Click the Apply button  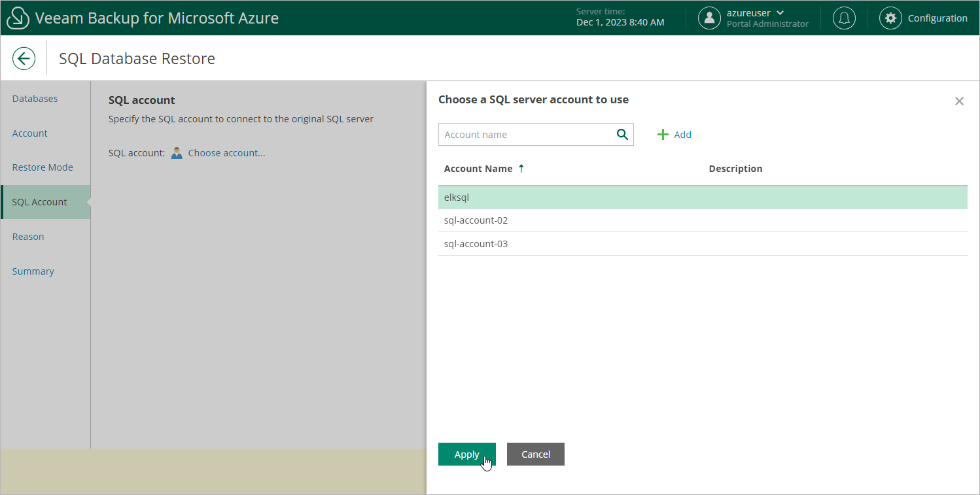[x=467, y=454]
